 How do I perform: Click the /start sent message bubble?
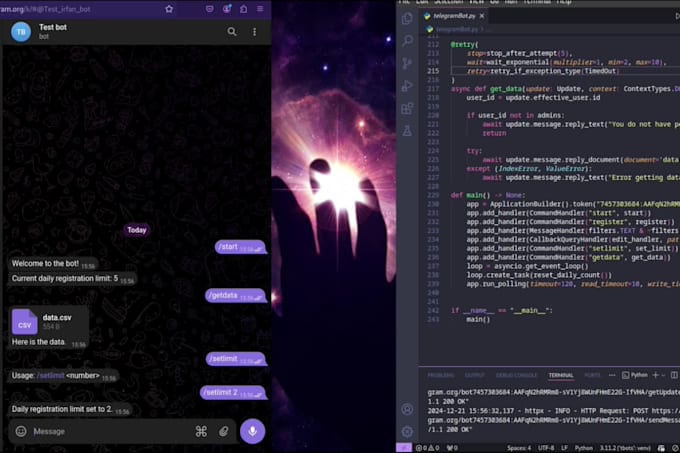pyautogui.click(x=240, y=247)
